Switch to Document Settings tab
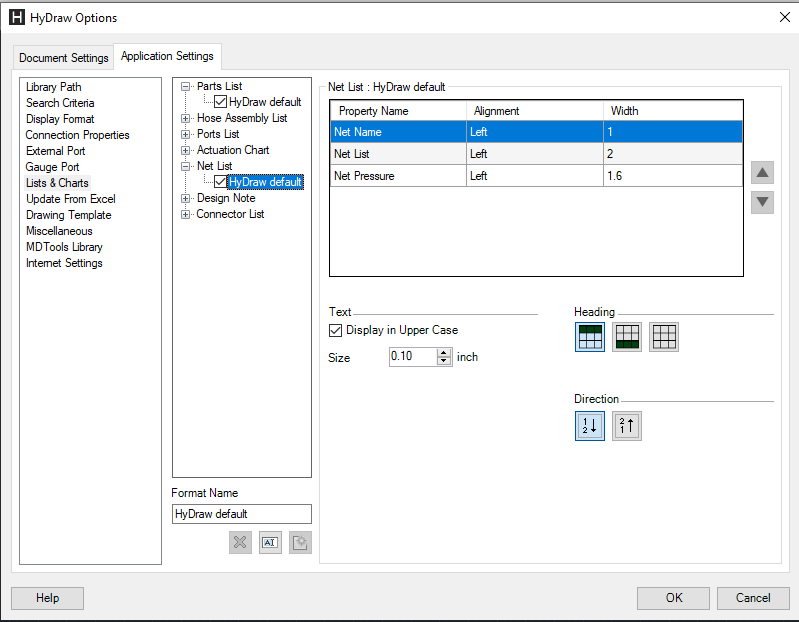 (x=64, y=58)
